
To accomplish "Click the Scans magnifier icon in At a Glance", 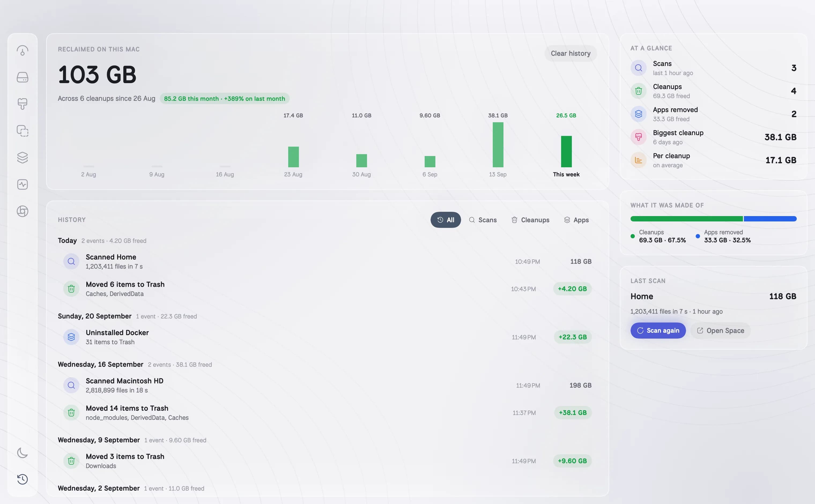I will tap(638, 68).
